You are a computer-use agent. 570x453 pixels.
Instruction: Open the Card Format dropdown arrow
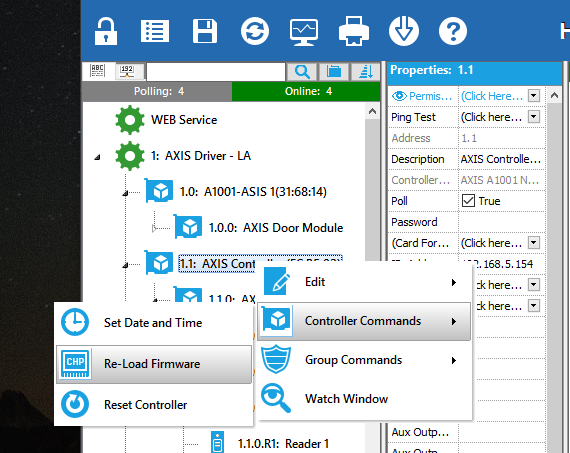[x=534, y=242]
